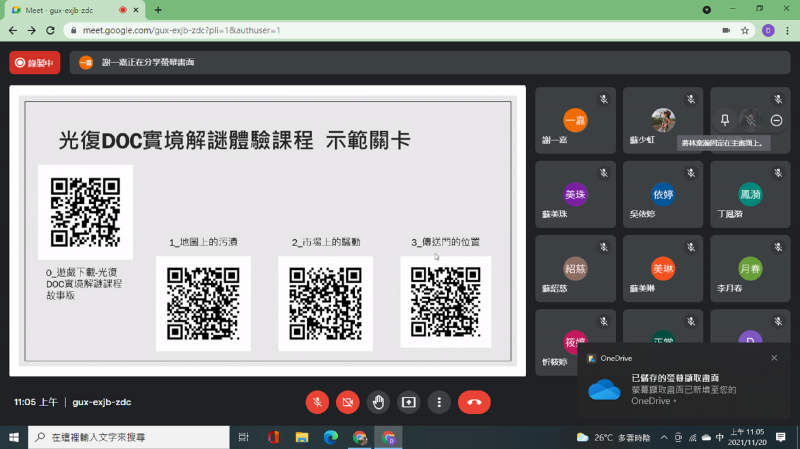Click the muted mic icon on 蘇紹慈 tile
This screenshot has width=800, height=449.
click(604, 247)
